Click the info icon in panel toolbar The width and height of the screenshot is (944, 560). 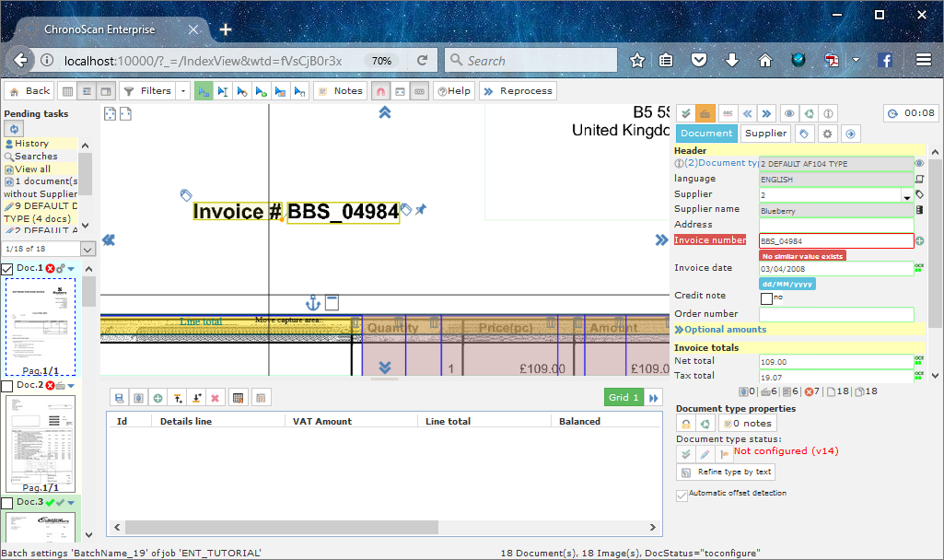pyautogui.click(x=828, y=113)
